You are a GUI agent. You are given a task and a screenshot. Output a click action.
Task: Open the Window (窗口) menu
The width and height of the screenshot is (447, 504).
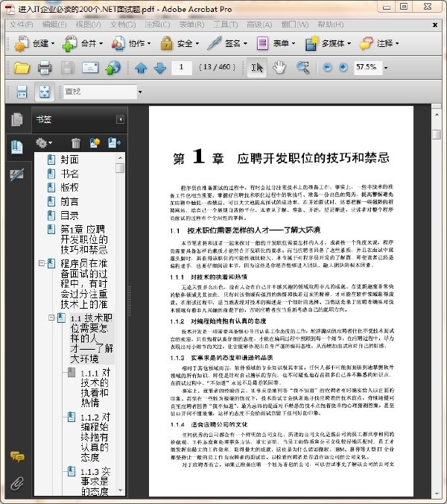tap(295, 25)
